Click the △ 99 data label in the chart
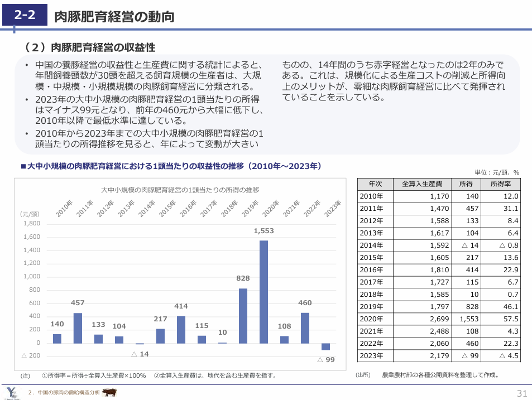 tap(325, 360)
